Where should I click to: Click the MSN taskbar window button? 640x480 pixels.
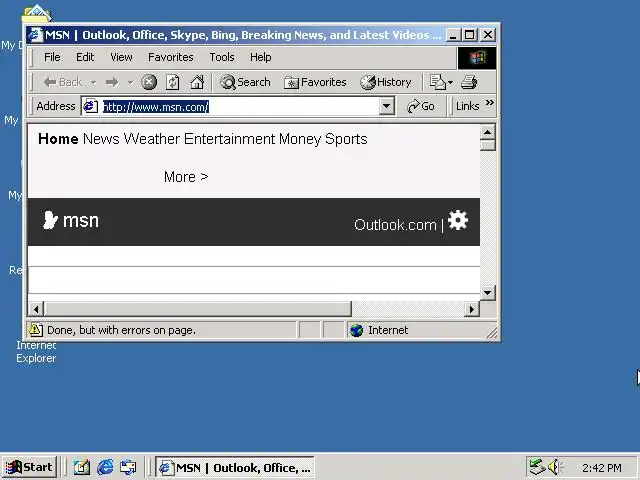coord(235,467)
